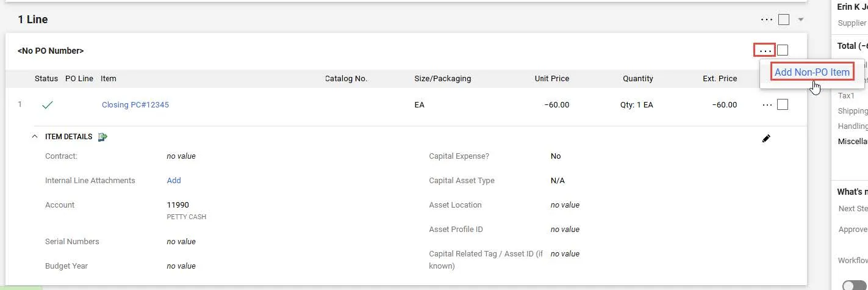Click the Catalog No. column header
Viewport: 868px width, 290px height.
pos(346,79)
